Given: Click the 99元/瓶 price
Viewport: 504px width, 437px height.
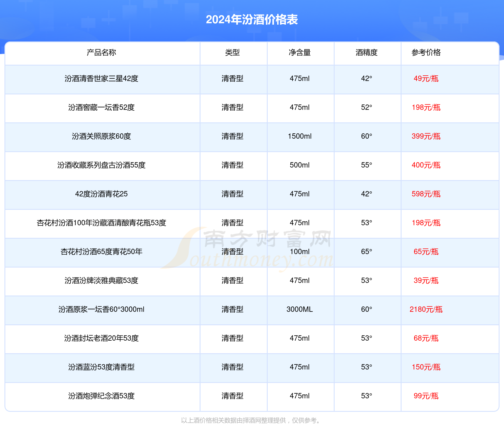Looking at the screenshot, I should (x=426, y=396).
